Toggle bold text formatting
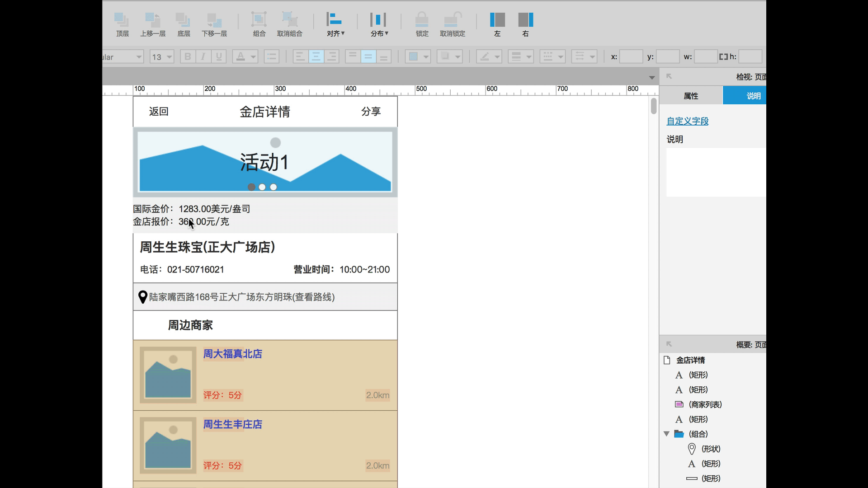This screenshot has height=488, width=868. coord(188,56)
